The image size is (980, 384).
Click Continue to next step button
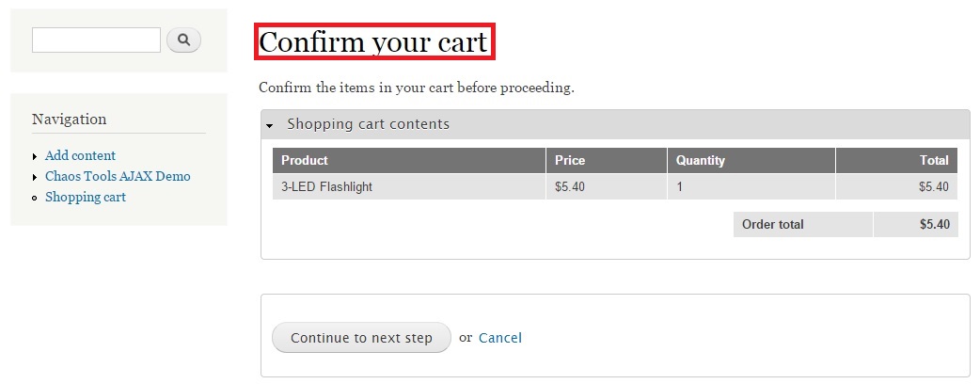361,338
